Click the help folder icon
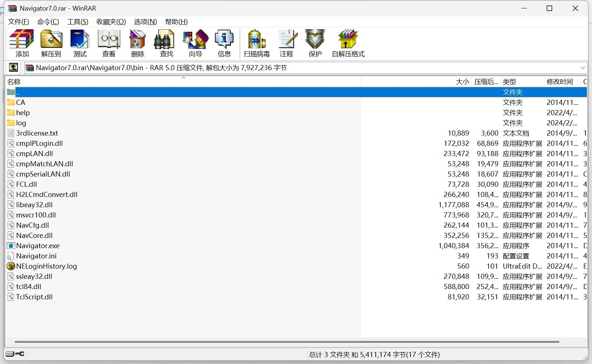This screenshot has height=364, width=592. [x=11, y=113]
